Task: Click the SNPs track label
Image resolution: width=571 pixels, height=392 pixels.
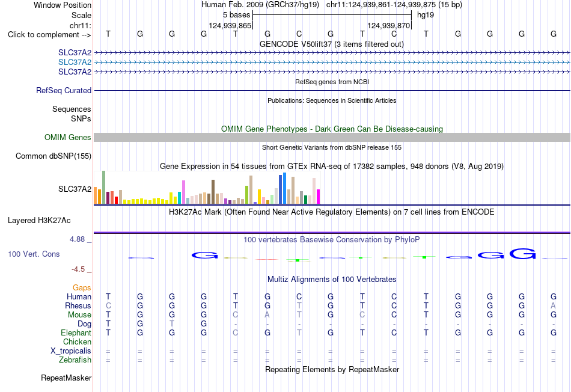Action: [x=81, y=119]
